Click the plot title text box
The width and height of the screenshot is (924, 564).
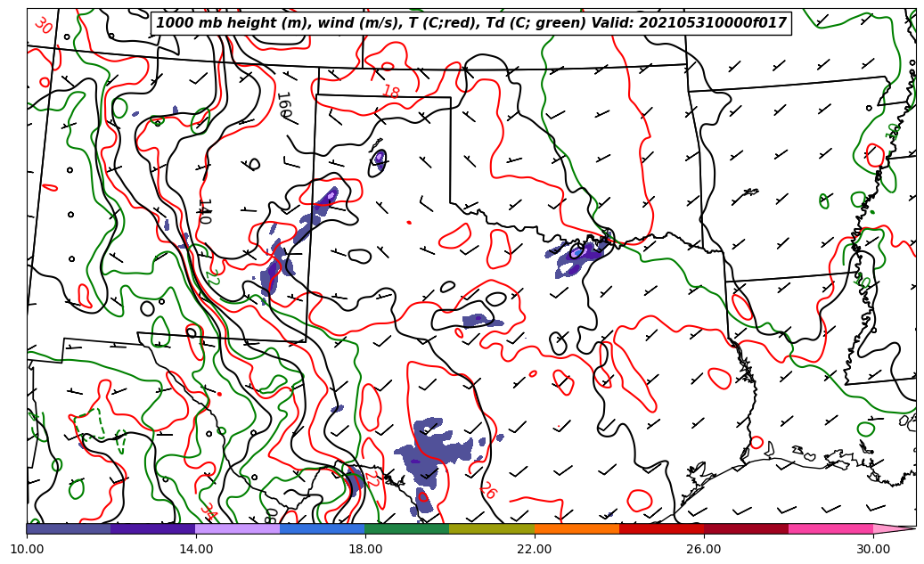click(470, 23)
